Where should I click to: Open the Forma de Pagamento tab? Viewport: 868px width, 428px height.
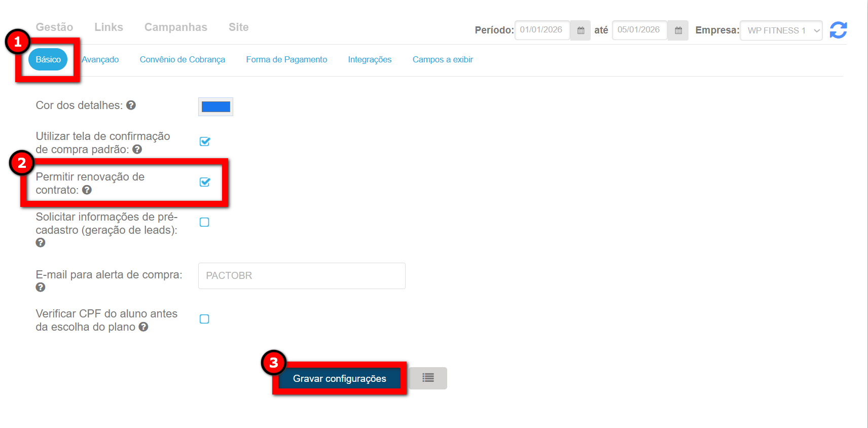286,59
